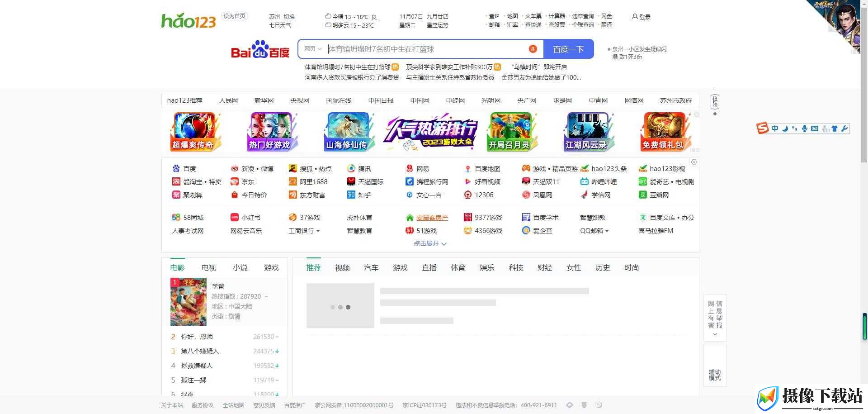Open the 意见反馈 footer link
The height and width of the screenshot is (414, 868).
264,405
